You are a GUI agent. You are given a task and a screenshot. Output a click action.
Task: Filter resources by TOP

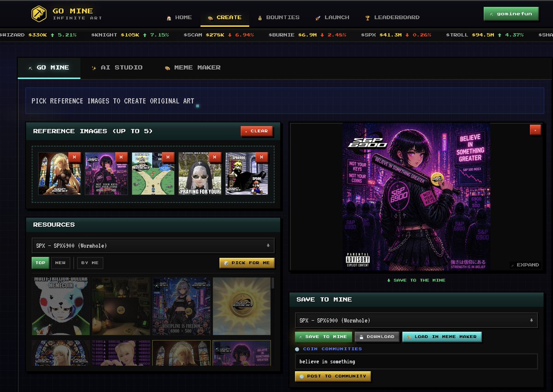point(40,263)
